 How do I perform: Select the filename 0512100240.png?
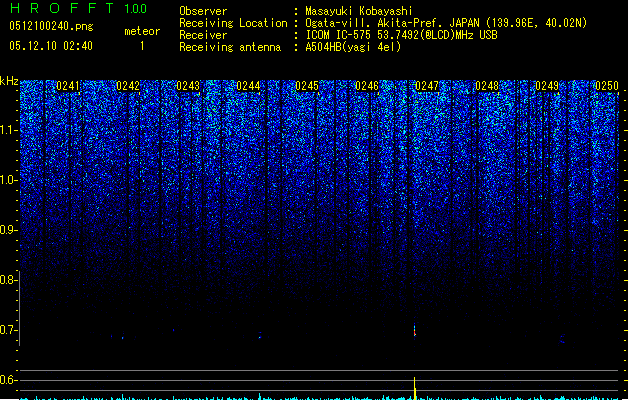51,27
